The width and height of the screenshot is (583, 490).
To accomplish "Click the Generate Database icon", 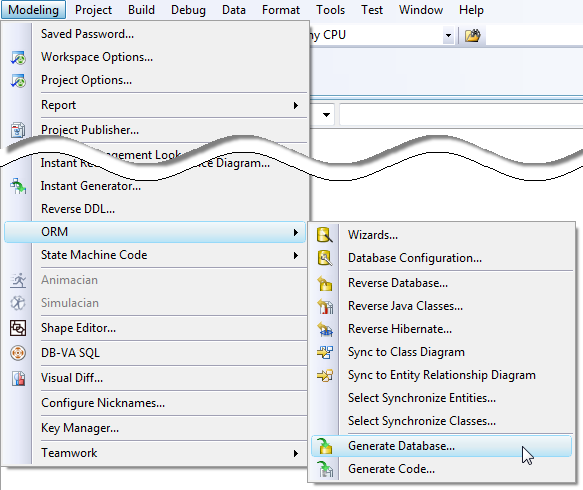I will [x=325, y=446].
